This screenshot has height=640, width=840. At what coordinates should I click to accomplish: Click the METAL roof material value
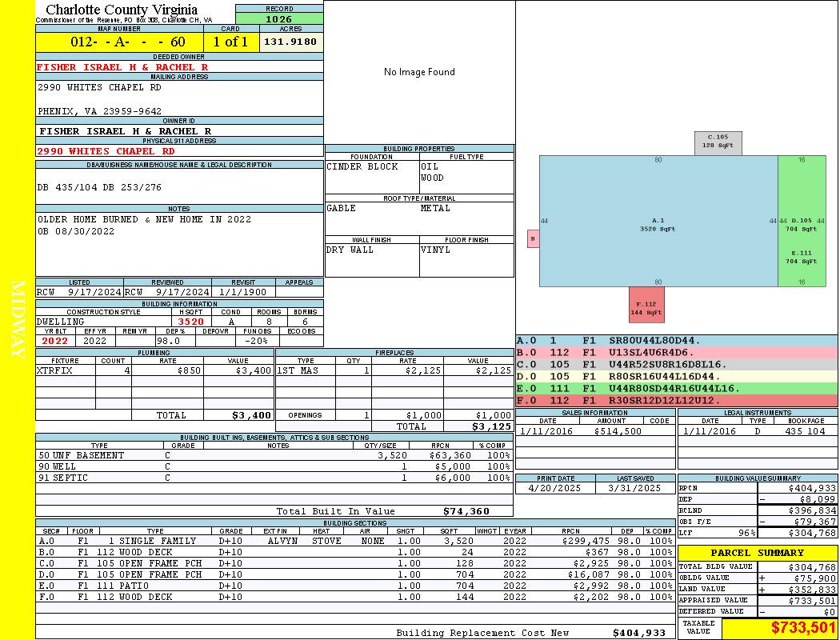[435, 208]
